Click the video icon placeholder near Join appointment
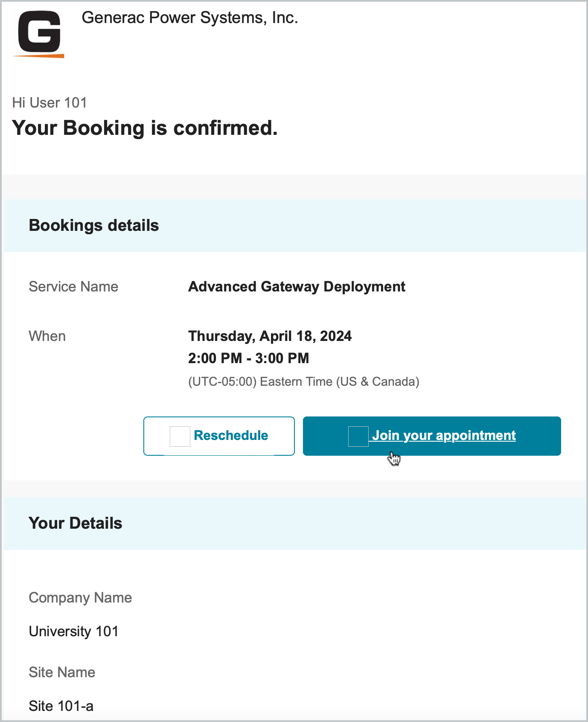This screenshot has width=588, height=722. 358,436
